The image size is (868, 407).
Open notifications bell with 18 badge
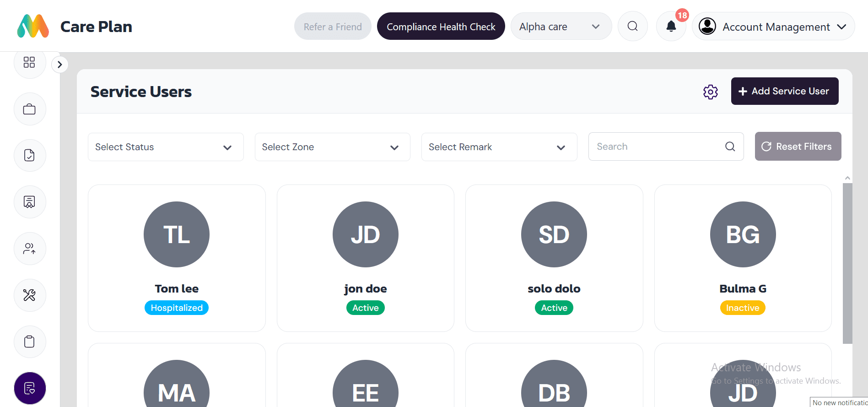671,27
